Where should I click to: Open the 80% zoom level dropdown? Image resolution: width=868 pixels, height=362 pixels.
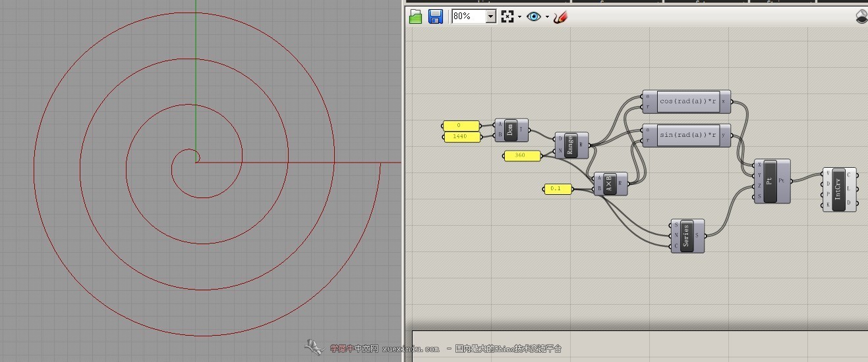pyautogui.click(x=490, y=16)
